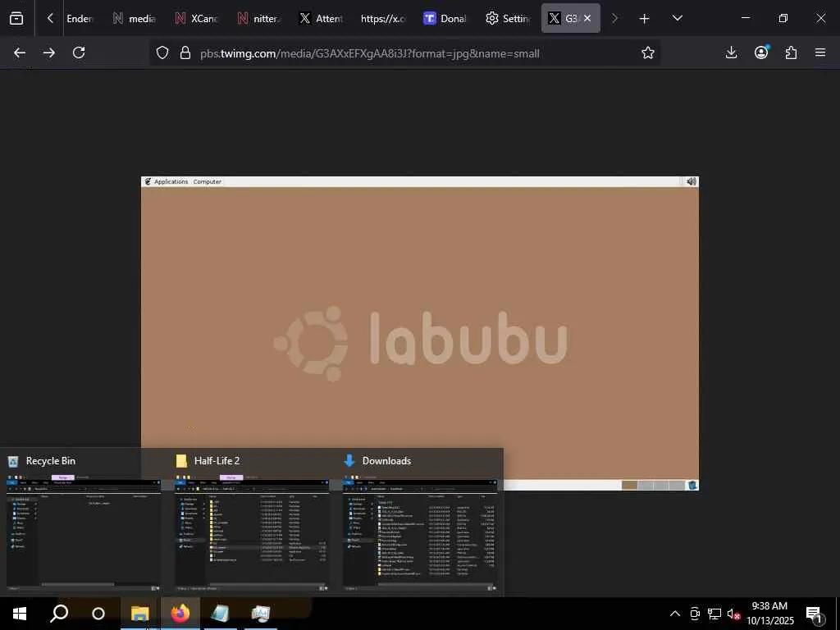
Task: Click the 'Recycle Bin' preview title
Action: (51, 461)
